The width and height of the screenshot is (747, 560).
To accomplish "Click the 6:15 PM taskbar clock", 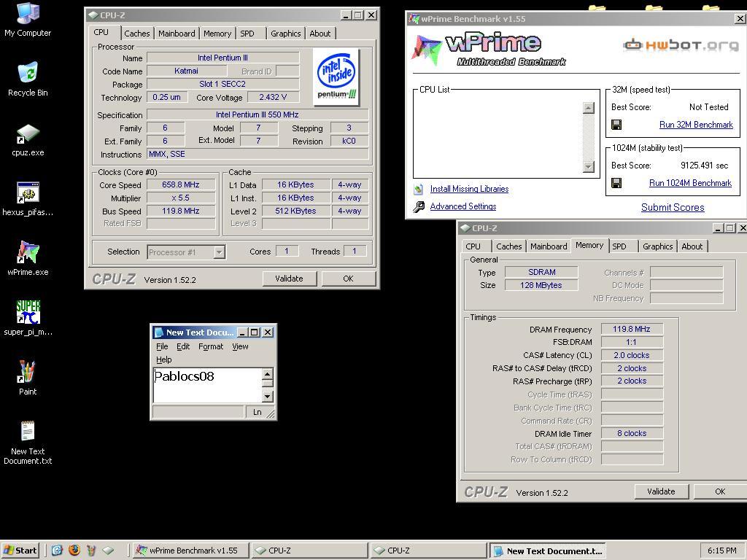I will [721, 551].
